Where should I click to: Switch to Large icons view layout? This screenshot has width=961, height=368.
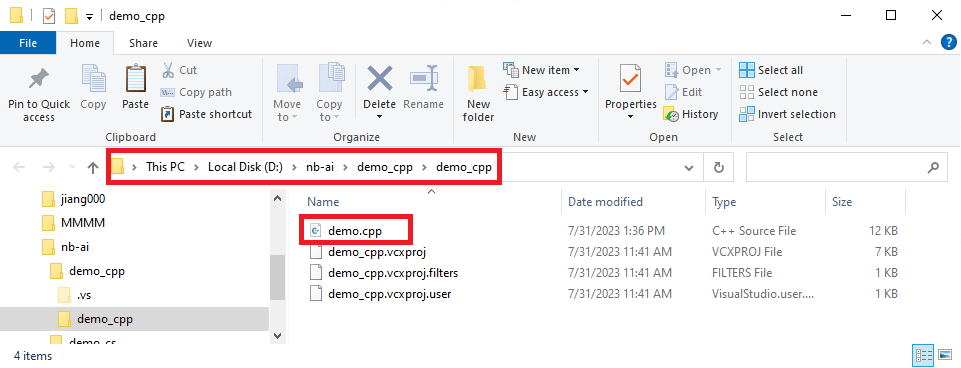click(x=944, y=355)
